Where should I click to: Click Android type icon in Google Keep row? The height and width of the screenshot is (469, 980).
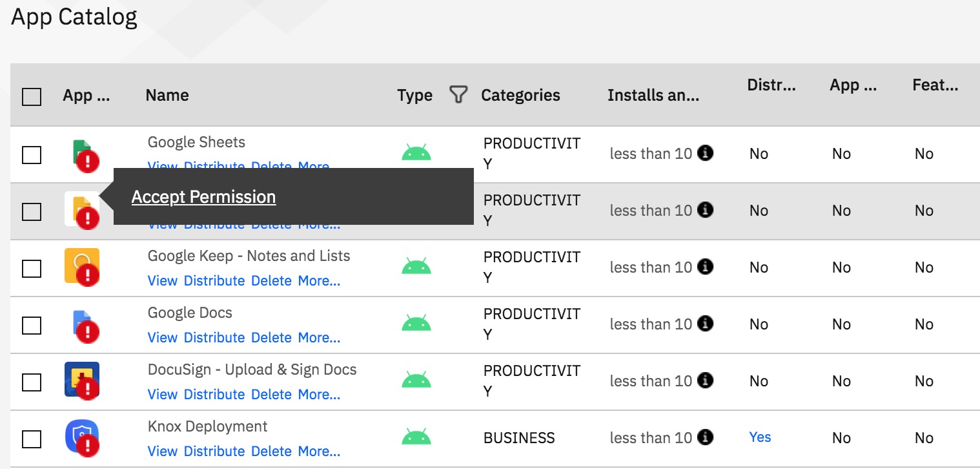(x=416, y=267)
